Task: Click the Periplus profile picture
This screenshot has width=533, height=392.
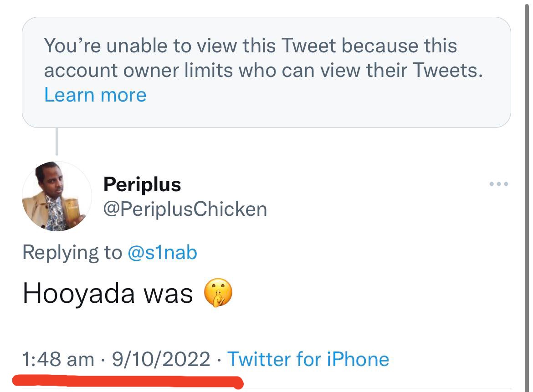Action: point(56,196)
